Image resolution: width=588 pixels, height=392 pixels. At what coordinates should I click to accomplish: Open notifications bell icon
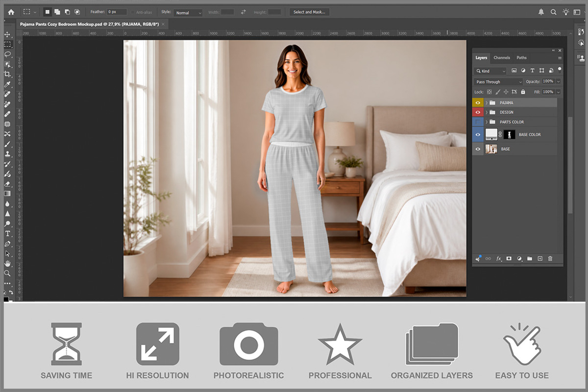[x=541, y=12]
